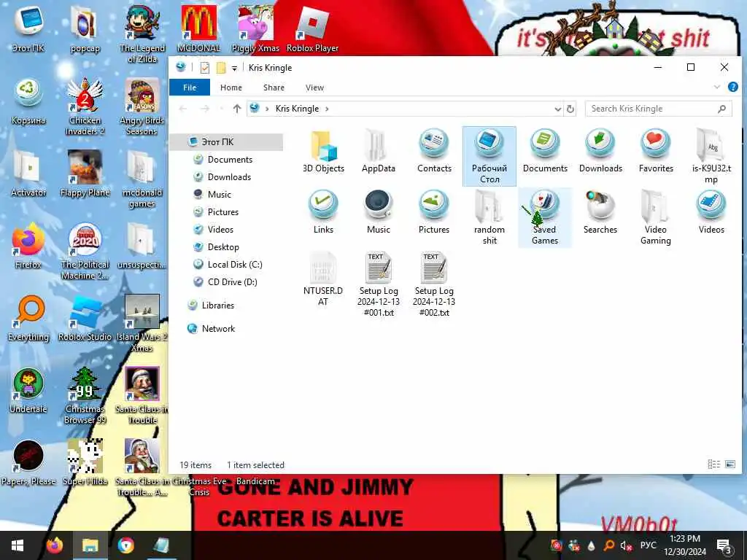Switch to the Share ribbon tab
Screen dimensions: 747x560
pos(274,87)
